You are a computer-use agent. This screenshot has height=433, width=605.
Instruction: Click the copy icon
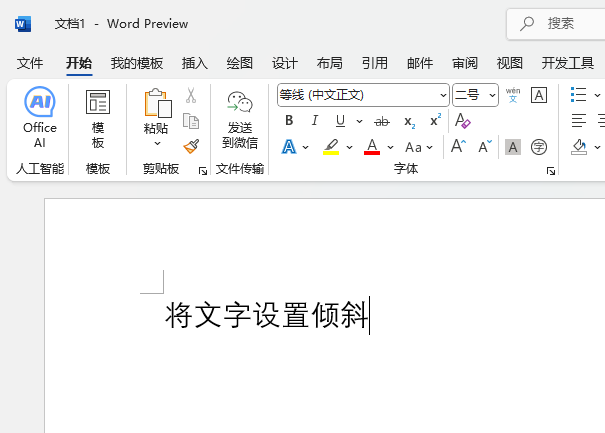(191, 121)
